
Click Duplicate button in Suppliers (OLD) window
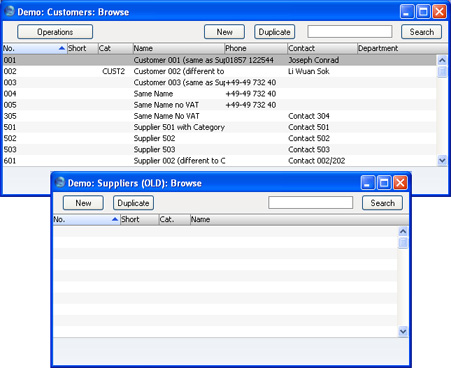(x=133, y=203)
